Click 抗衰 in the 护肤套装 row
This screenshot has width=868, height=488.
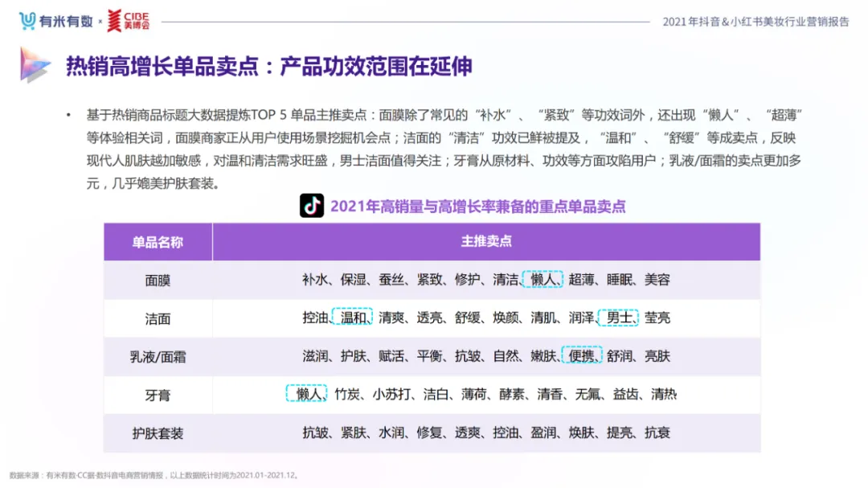657,432
